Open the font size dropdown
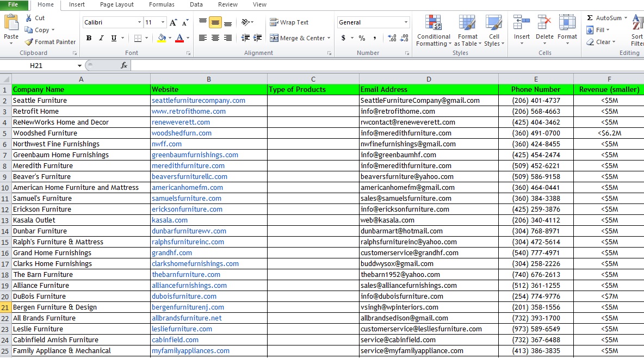The height and width of the screenshot is (358, 644). point(163,22)
